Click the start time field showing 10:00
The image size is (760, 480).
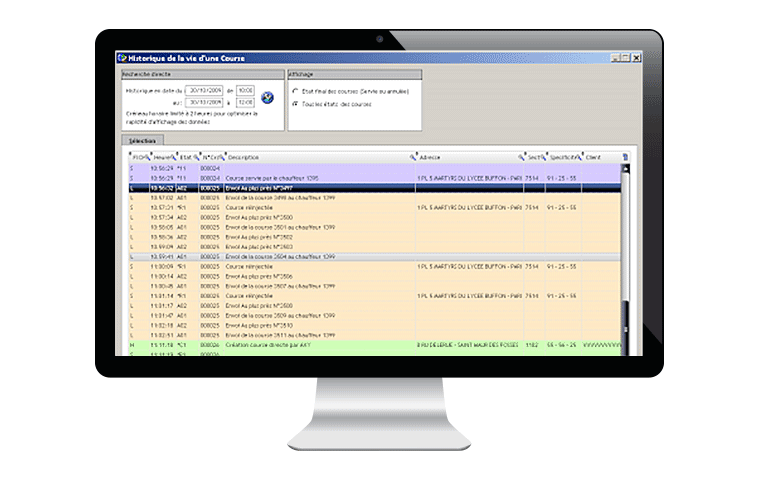pos(245,90)
